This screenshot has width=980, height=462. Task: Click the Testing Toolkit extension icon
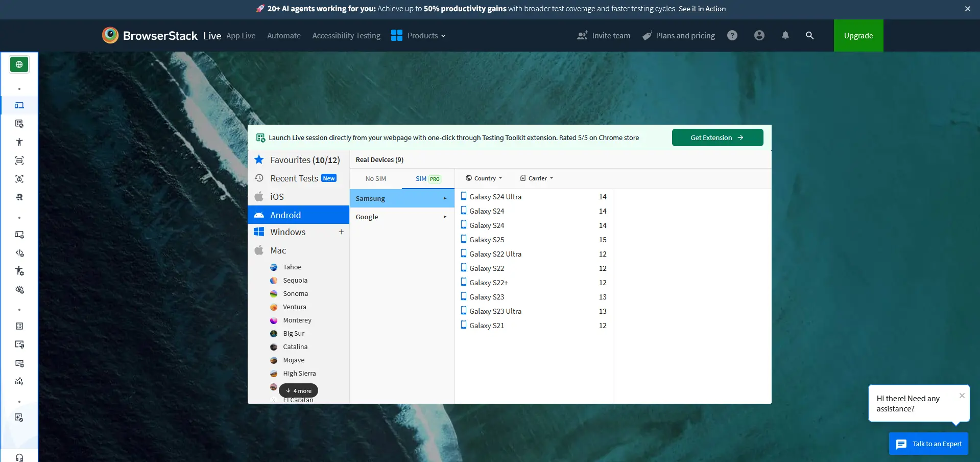[x=260, y=137]
